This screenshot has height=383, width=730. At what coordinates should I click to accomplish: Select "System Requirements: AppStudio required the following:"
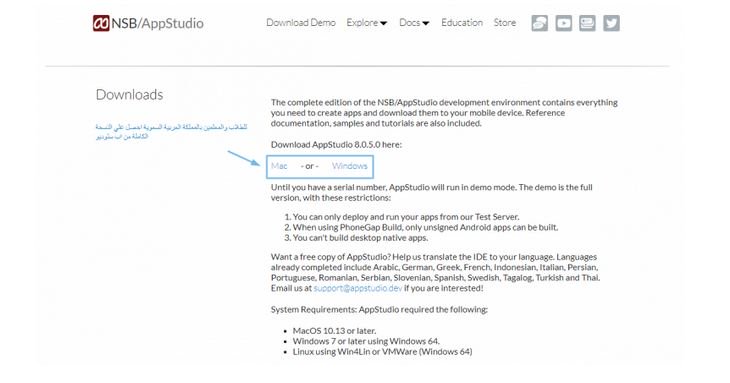coord(379,309)
